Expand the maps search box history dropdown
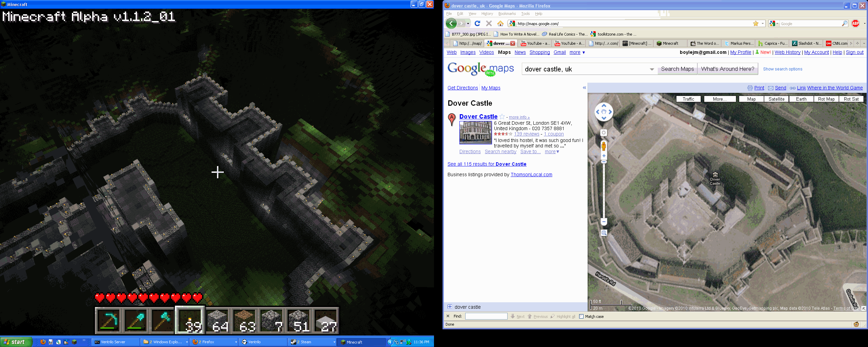 click(652, 69)
